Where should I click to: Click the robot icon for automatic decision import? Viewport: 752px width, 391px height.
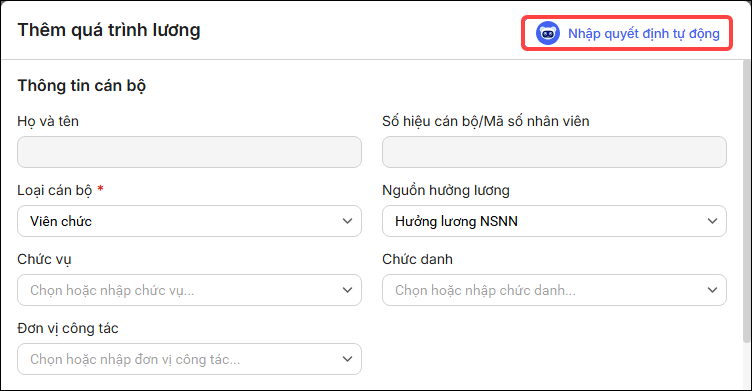pyautogui.click(x=548, y=34)
